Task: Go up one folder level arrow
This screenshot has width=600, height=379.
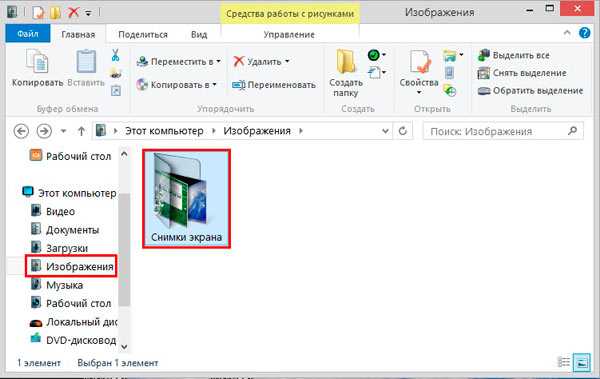Action: coord(81,131)
